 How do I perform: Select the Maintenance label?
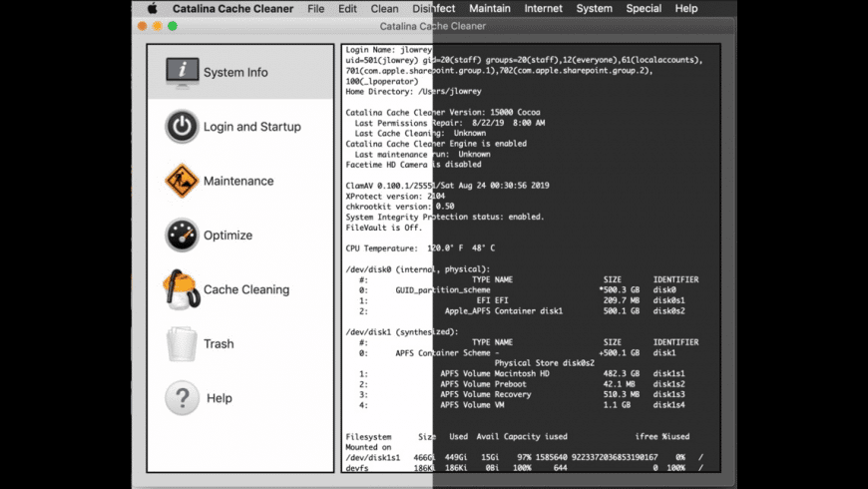(x=238, y=181)
